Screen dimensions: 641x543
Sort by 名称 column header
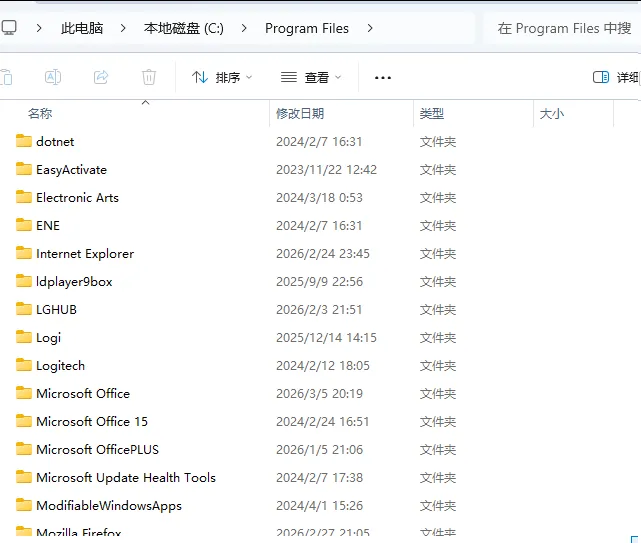pos(40,114)
